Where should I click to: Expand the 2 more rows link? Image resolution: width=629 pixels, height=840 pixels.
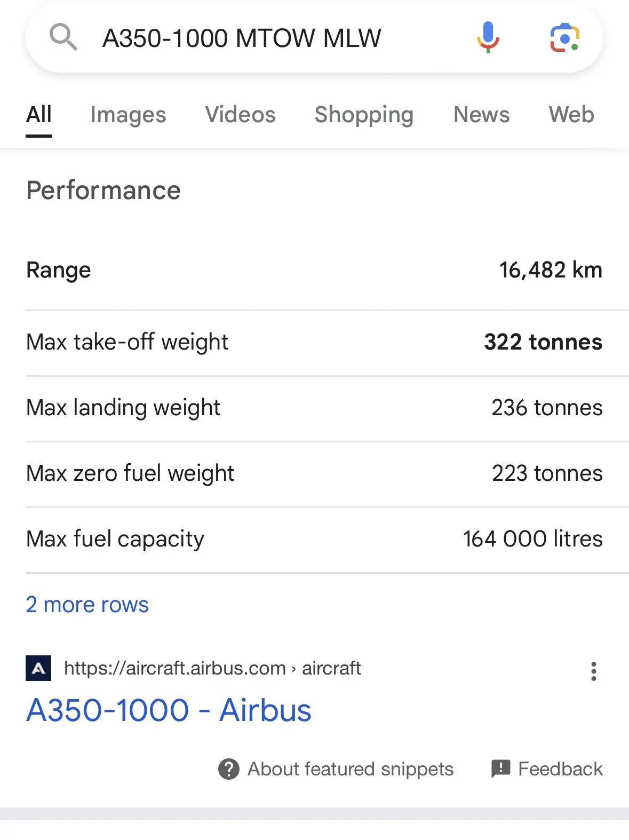coord(87,605)
